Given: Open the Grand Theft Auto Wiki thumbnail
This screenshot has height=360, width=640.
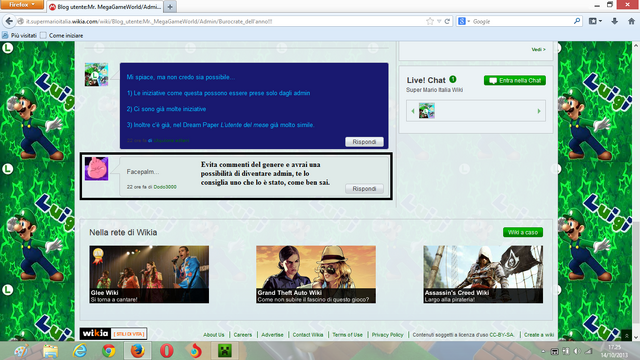Looking at the screenshot, I should point(316,274).
